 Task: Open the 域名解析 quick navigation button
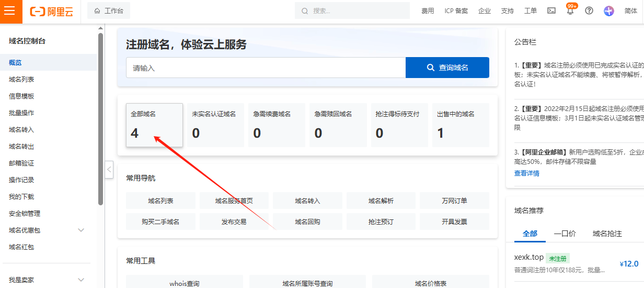click(381, 201)
